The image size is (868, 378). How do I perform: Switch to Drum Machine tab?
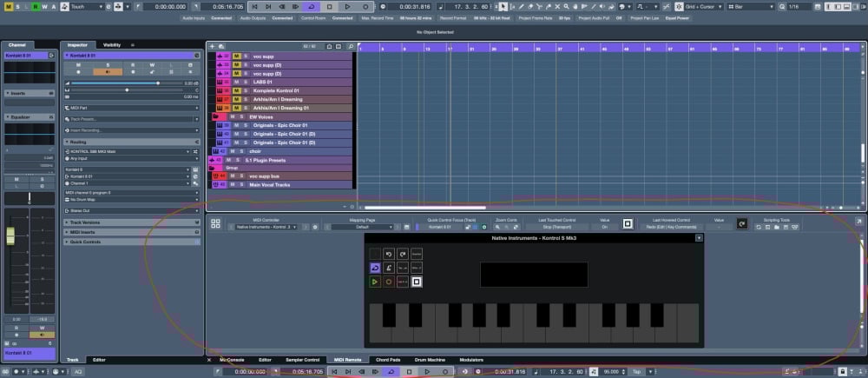(430, 360)
